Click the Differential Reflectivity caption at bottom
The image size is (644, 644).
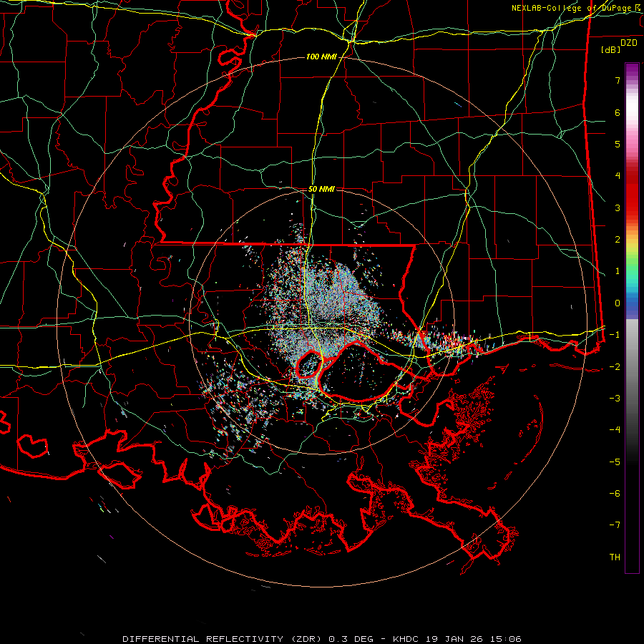tap(322, 639)
